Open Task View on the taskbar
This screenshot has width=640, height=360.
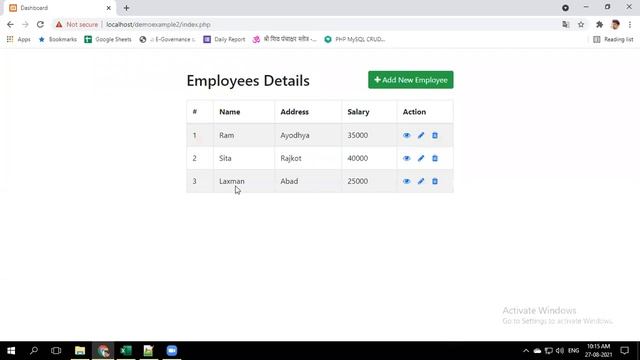[x=56, y=351]
